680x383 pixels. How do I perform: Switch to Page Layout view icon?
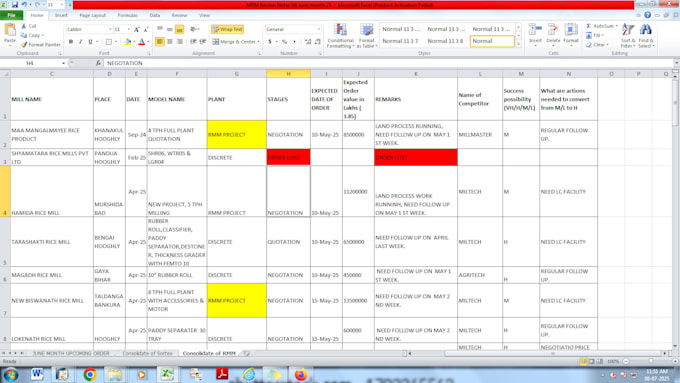pyautogui.click(x=592, y=361)
